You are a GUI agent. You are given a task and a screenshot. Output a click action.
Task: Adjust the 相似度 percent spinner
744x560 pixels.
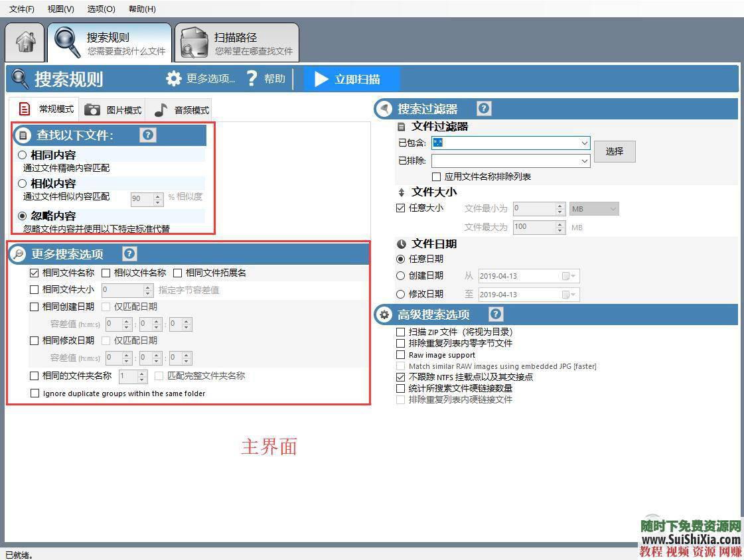158,199
